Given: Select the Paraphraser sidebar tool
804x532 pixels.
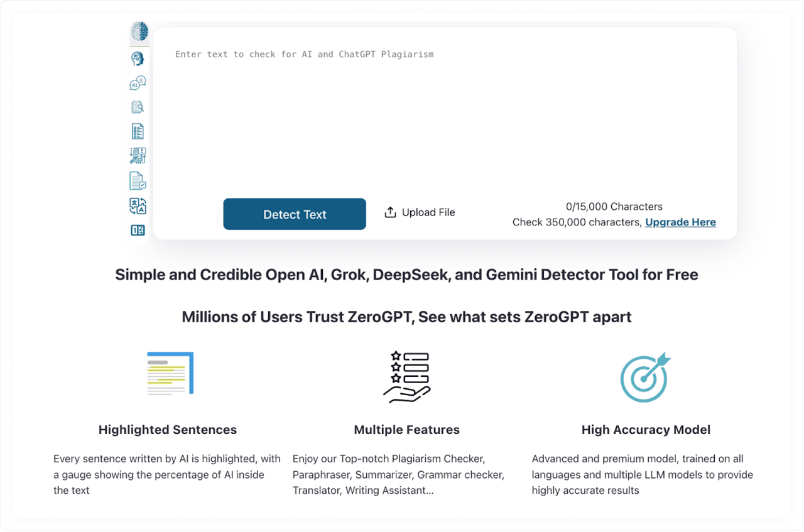Looking at the screenshot, I should pos(138,155).
